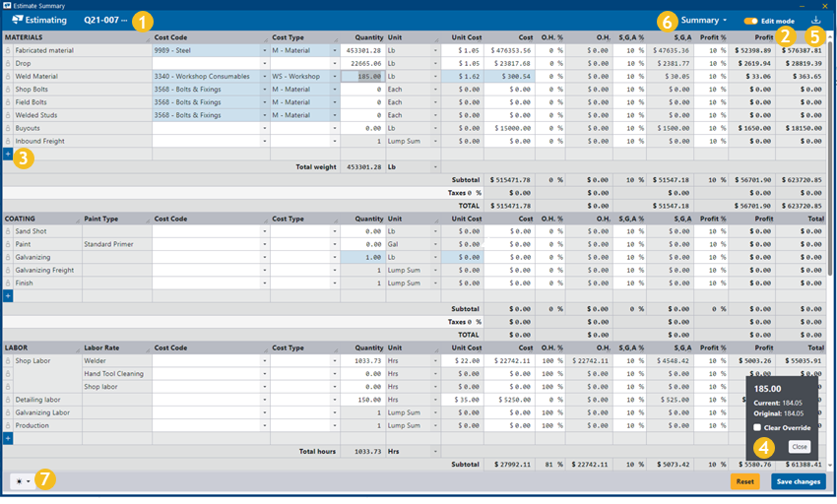This screenshot has height=504, width=837.
Task: Click lock icon beside Fabricated material row
Action: point(8,50)
